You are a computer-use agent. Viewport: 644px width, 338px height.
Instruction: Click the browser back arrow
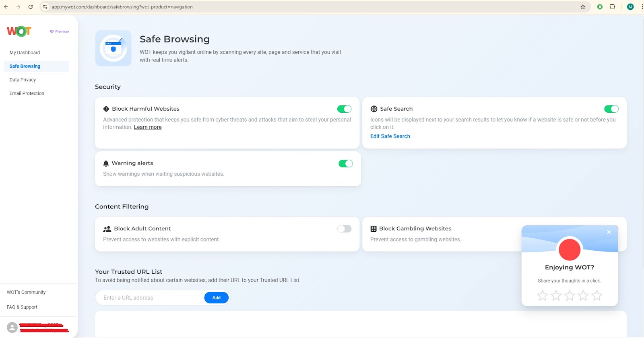tap(6, 7)
